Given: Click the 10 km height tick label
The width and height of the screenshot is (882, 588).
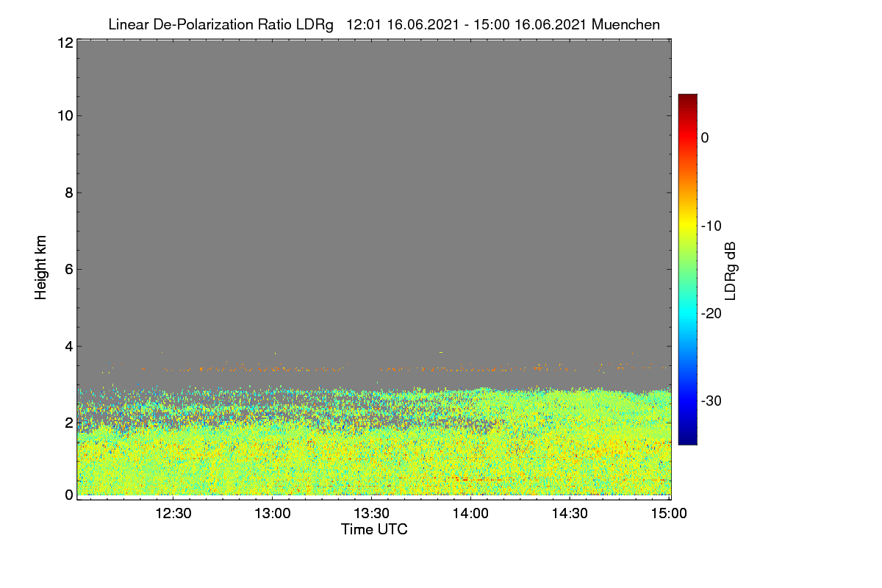Looking at the screenshot, I should point(65,115).
